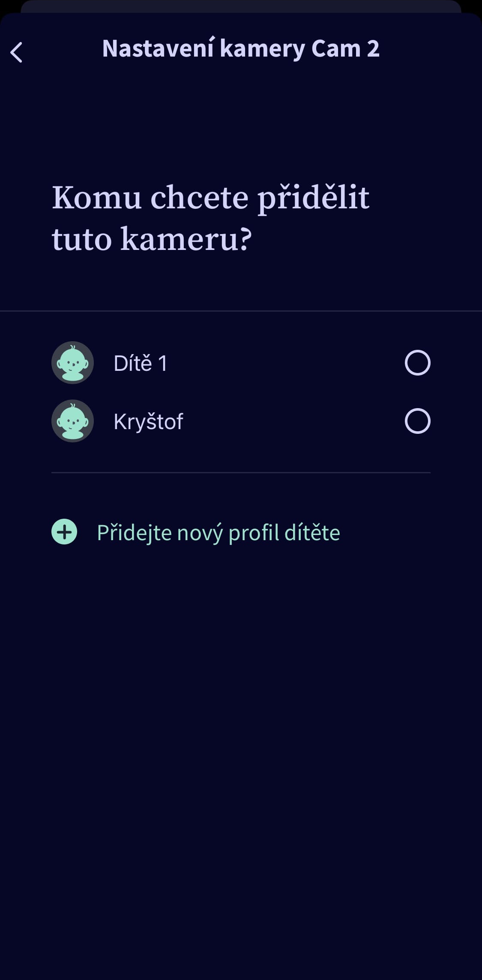This screenshot has height=980, width=482.
Task: Go back using the left chevron arrow
Action: coord(16,53)
